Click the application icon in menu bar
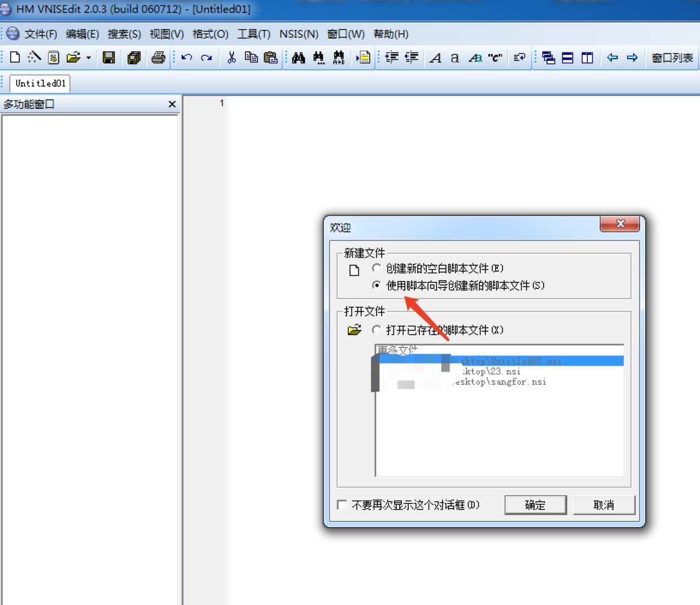700x605 pixels. [13, 34]
